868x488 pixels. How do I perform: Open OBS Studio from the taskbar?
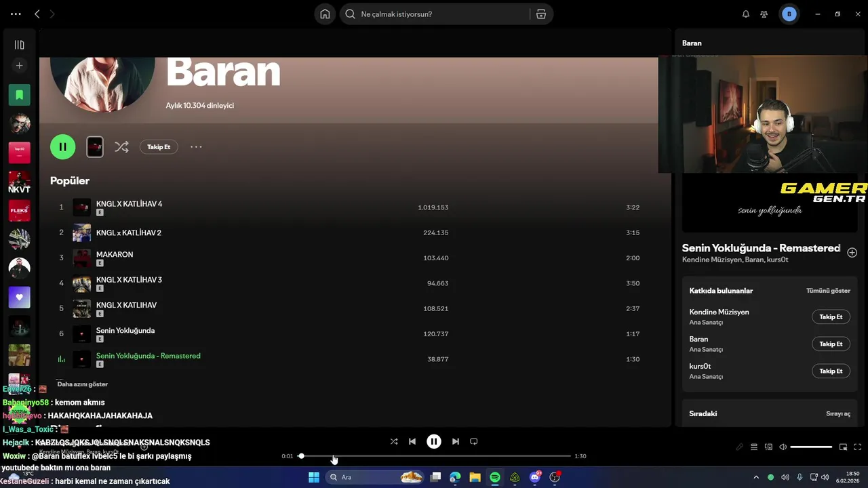pos(555,477)
